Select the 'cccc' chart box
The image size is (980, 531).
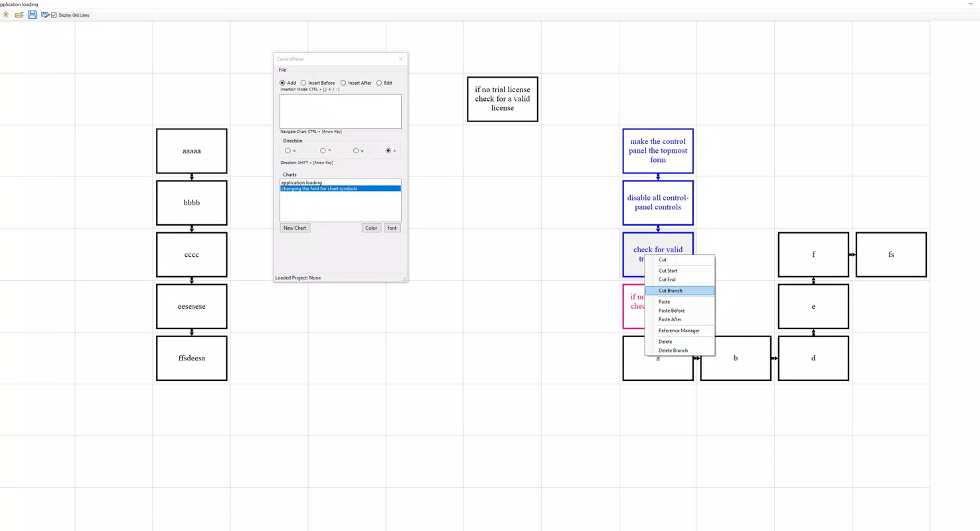[192, 255]
